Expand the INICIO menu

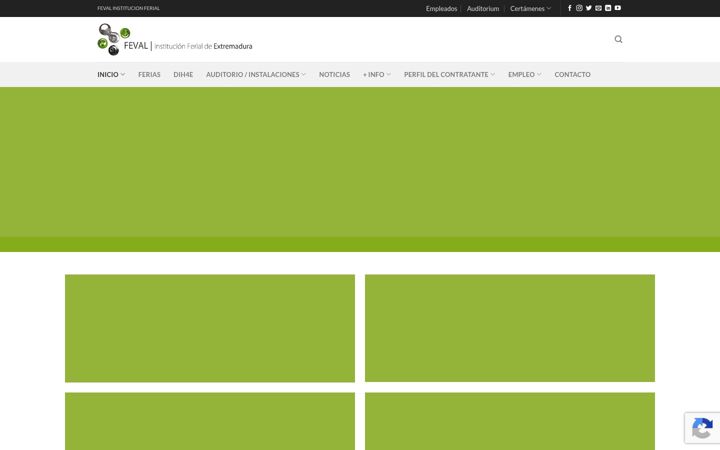point(111,74)
